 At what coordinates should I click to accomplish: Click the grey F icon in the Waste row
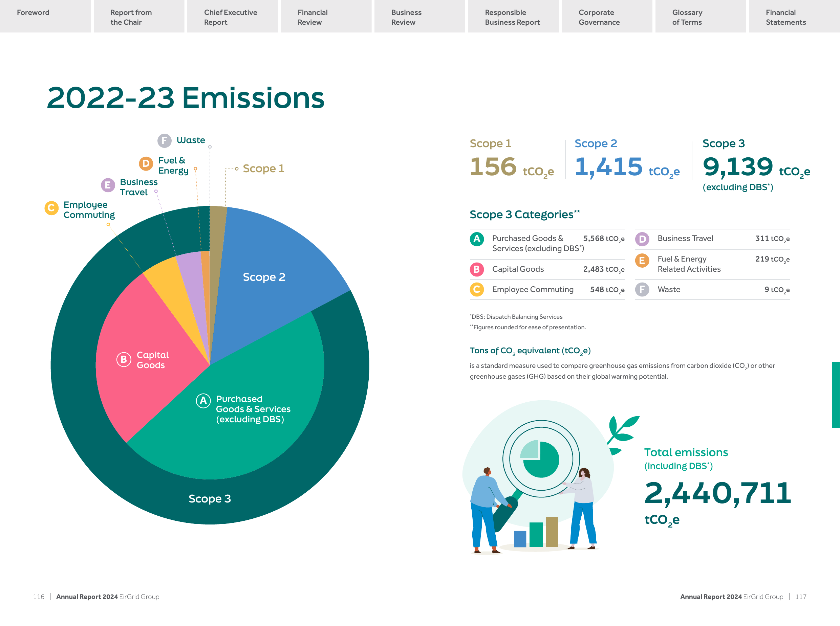[642, 290]
